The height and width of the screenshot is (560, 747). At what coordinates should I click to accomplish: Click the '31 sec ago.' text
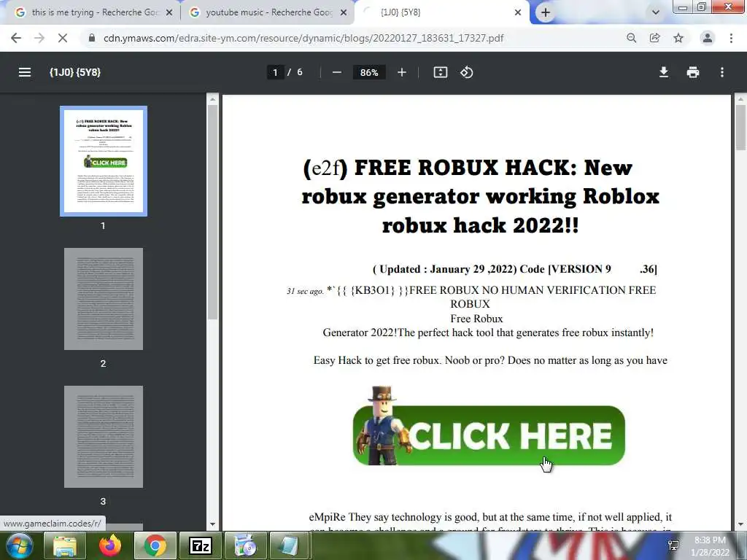coord(305,291)
